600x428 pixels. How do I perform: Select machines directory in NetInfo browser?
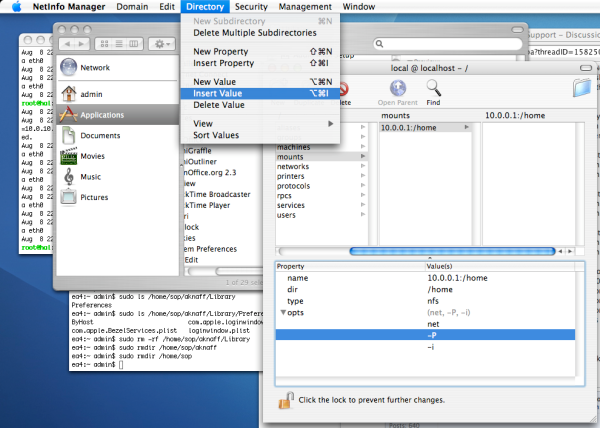[x=321, y=147]
